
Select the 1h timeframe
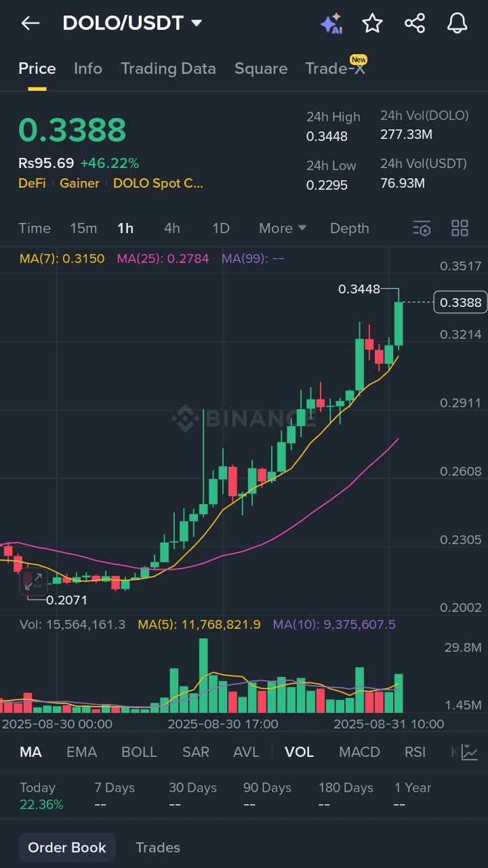125,228
